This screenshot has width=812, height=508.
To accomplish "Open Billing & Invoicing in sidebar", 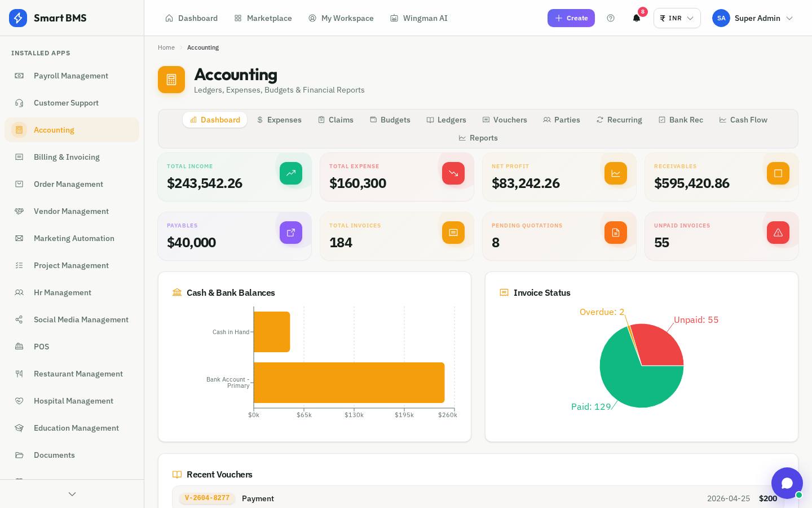I will [x=72, y=157].
